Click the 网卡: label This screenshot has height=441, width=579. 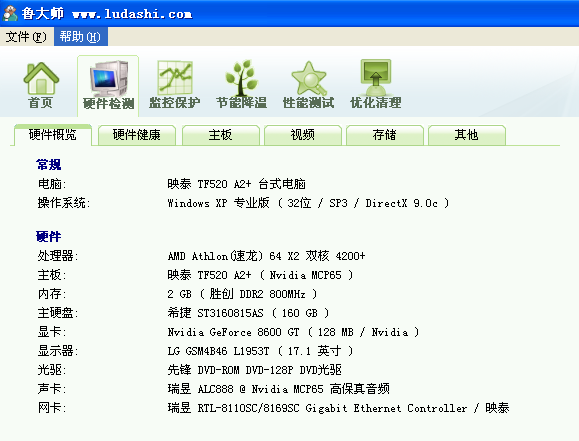[52, 408]
